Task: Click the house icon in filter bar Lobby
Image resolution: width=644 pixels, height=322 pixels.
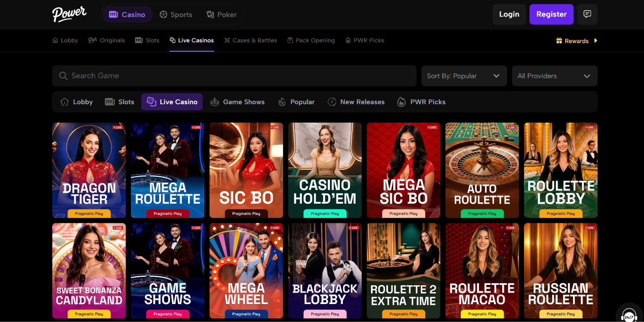Action: [65, 102]
